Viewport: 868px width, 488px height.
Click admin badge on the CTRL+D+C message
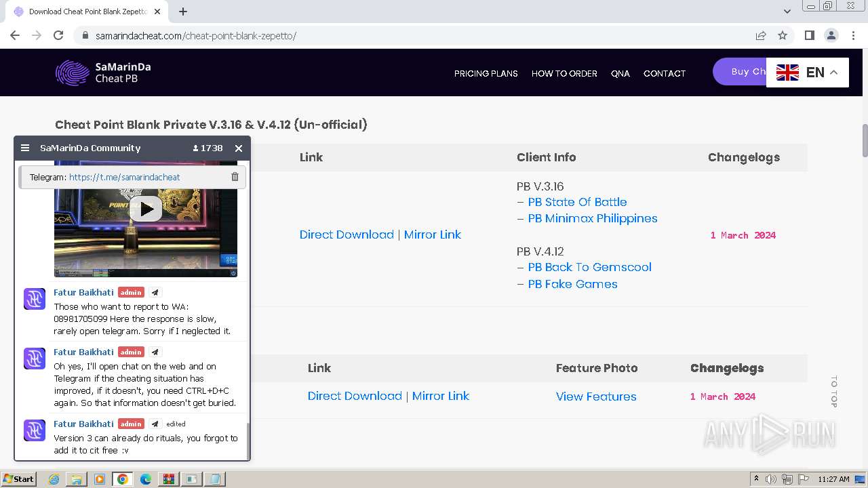[x=131, y=352]
